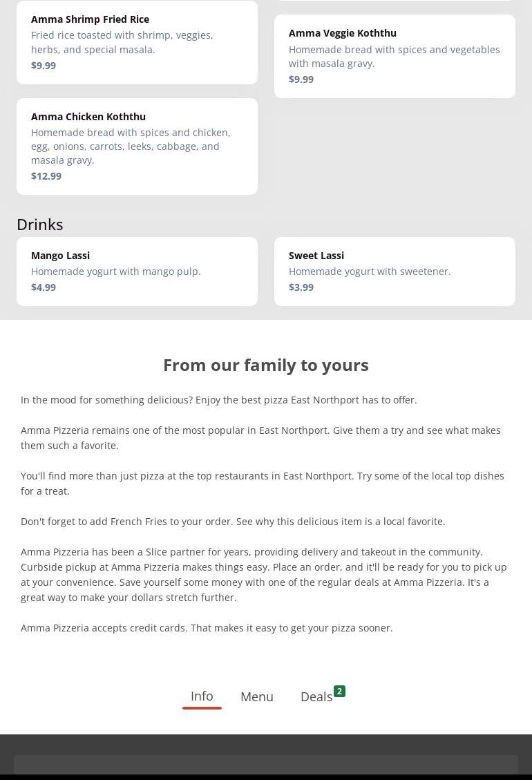The image size is (532, 780).
Task: Click the $4.99 Mango Lassi price
Action: (44, 287)
